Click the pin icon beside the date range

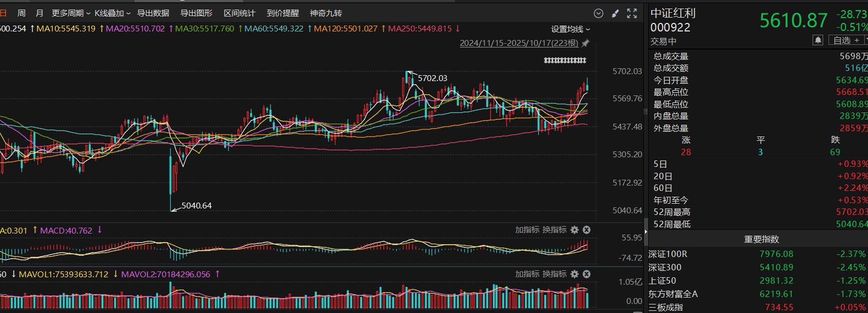[x=585, y=43]
